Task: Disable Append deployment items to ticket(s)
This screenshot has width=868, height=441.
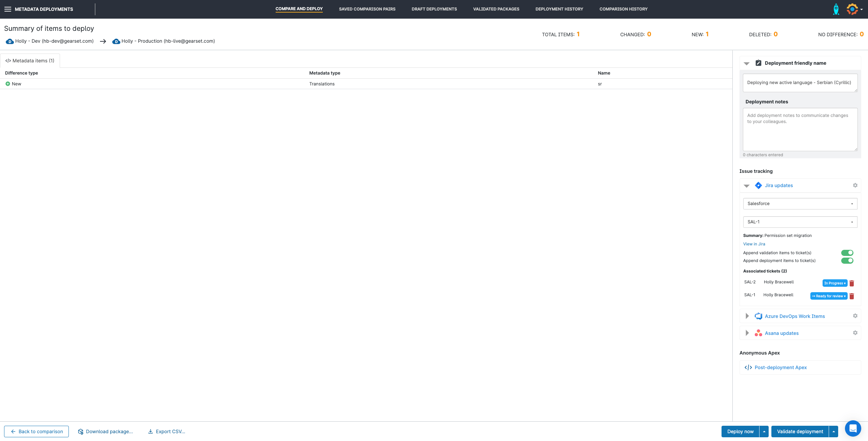Action: (847, 260)
